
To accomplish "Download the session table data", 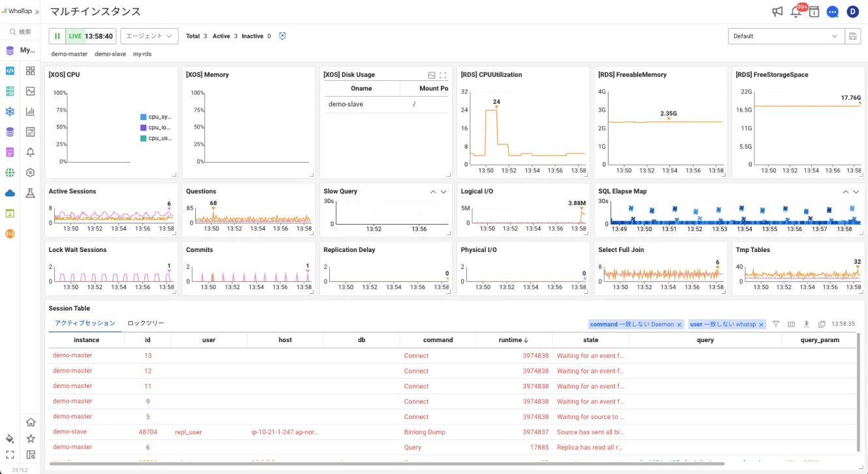I will (x=807, y=324).
